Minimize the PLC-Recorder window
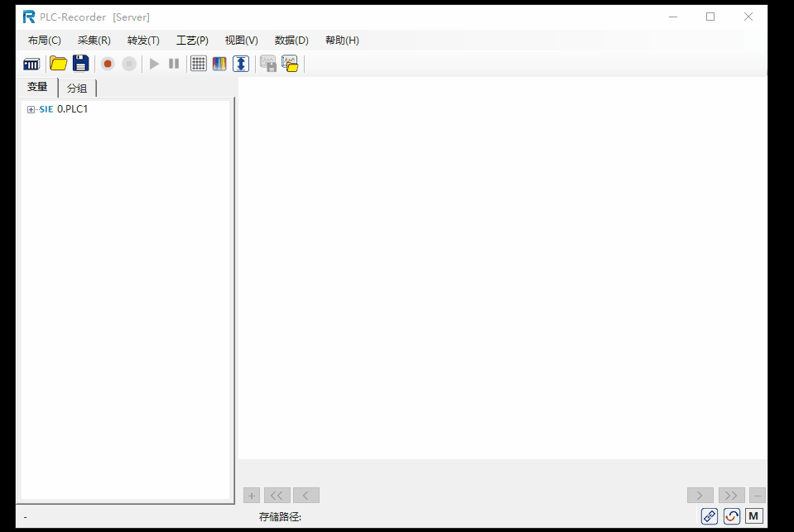This screenshot has width=794, height=532. tap(673, 17)
